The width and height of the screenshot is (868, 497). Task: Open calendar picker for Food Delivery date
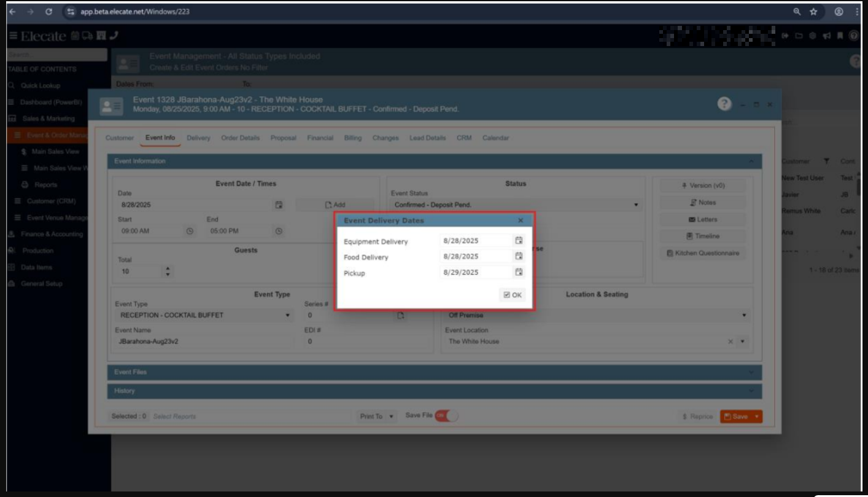[x=519, y=257]
